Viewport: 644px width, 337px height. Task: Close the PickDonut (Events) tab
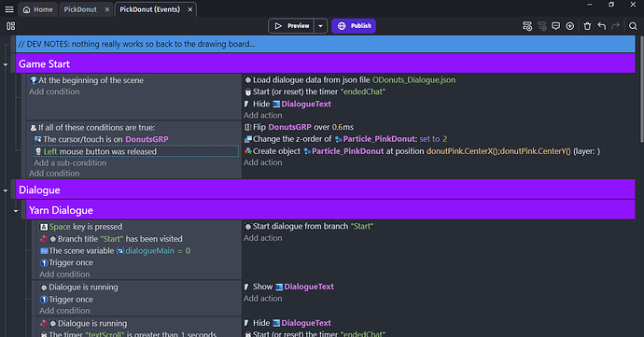click(190, 9)
